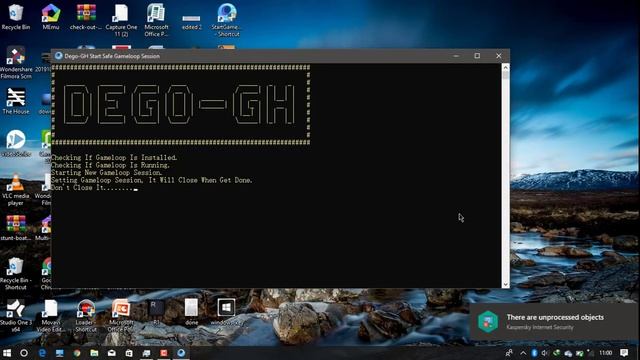Open The House desktop icon
The width and height of the screenshot is (640, 360).
(x=16, y=101)
